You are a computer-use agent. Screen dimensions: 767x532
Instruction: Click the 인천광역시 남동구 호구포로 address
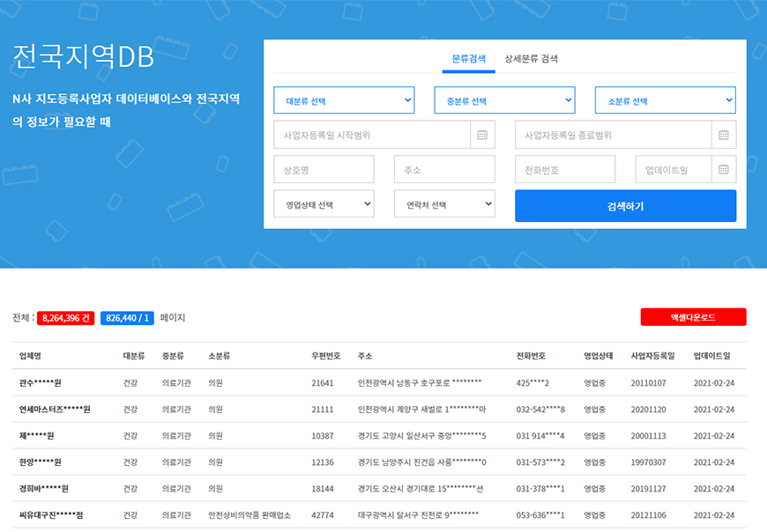(420, 383)
